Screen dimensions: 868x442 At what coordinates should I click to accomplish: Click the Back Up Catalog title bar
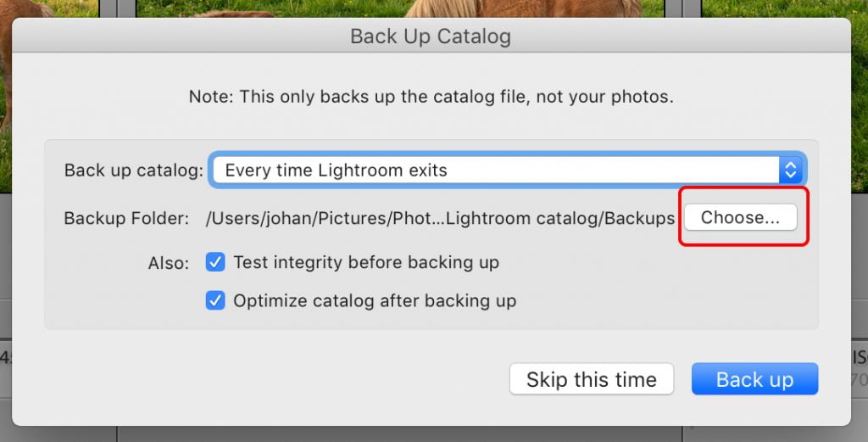pos(431,36)
